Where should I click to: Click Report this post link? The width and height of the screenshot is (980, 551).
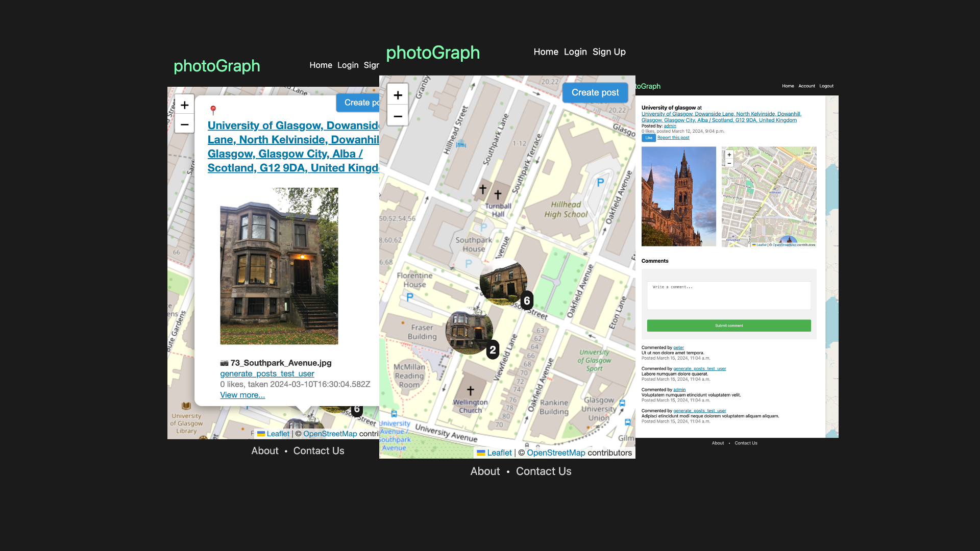pyautogui.click(x=673, y=138)
